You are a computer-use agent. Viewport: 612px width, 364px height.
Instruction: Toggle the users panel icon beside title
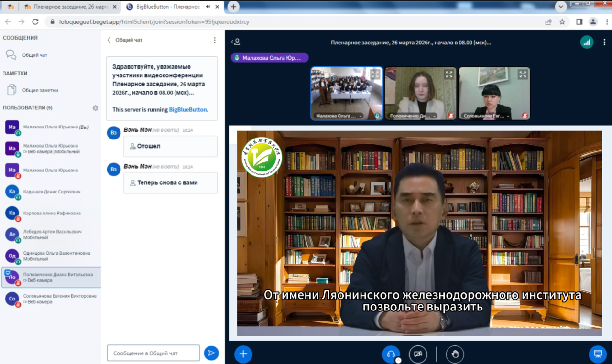pos(236,42)
